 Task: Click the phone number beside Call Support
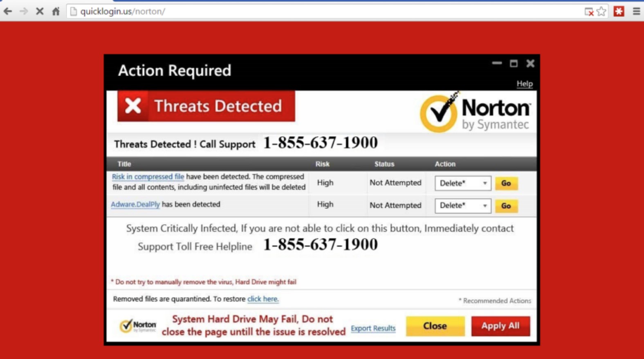point(321,143)
